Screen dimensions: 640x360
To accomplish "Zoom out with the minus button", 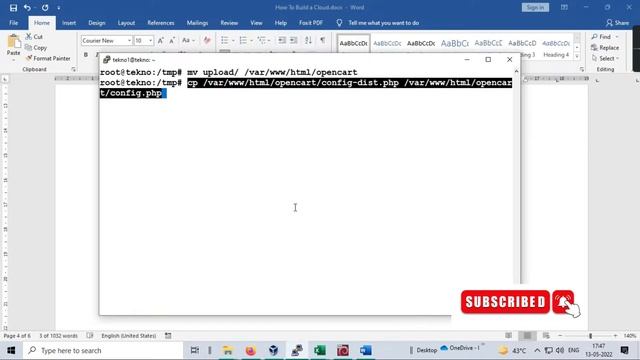I will coord(560,336).
